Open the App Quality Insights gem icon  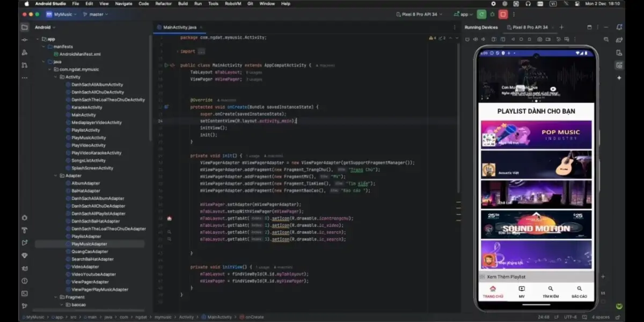pos(25,255)
